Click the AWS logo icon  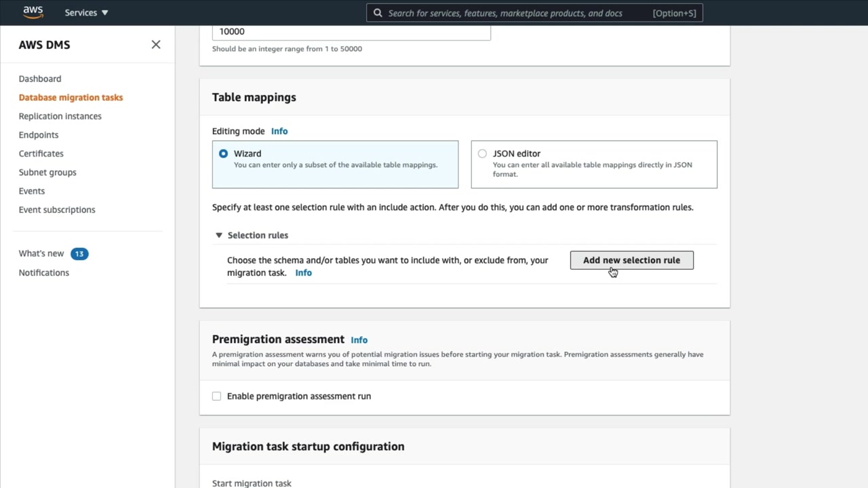coord(33,12)
